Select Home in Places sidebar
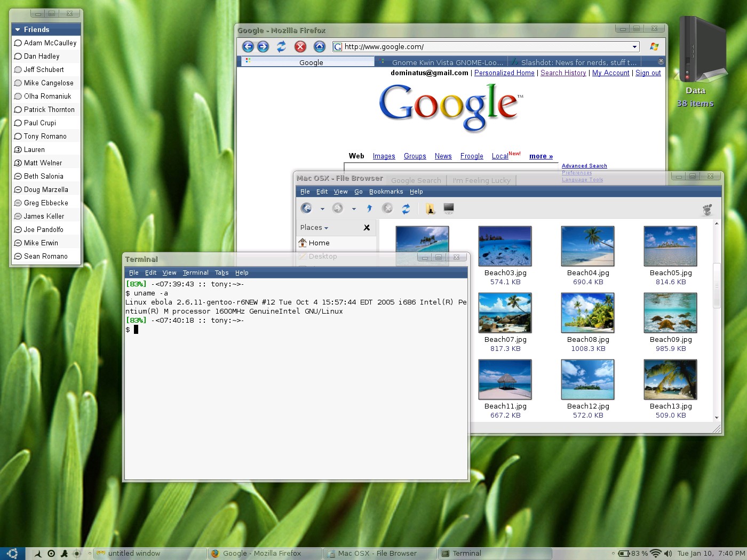This screenshot has width=747, height=560. pyautogui.click(x=336, y=243)
